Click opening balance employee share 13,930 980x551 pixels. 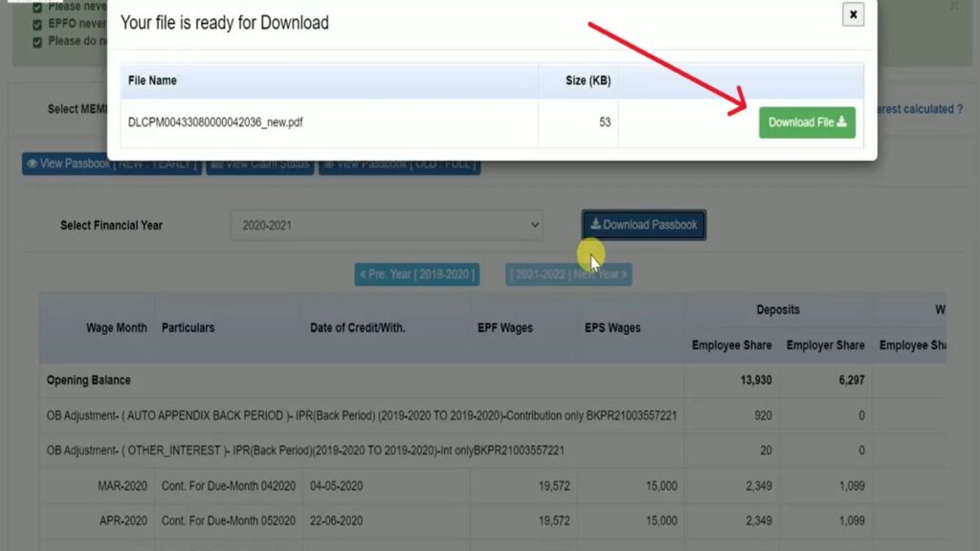pos(756,381)
